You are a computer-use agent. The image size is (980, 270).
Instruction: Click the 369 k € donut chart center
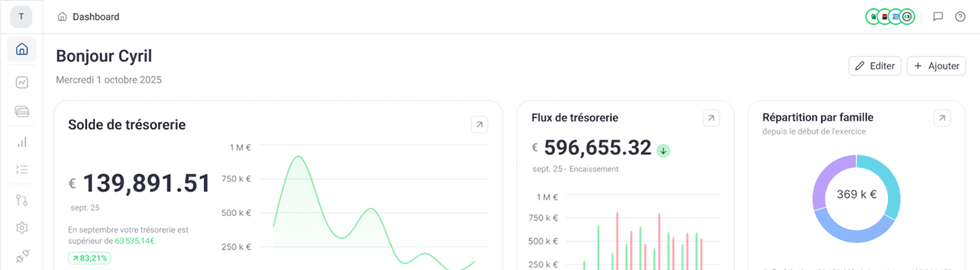(x=857, y=195)
